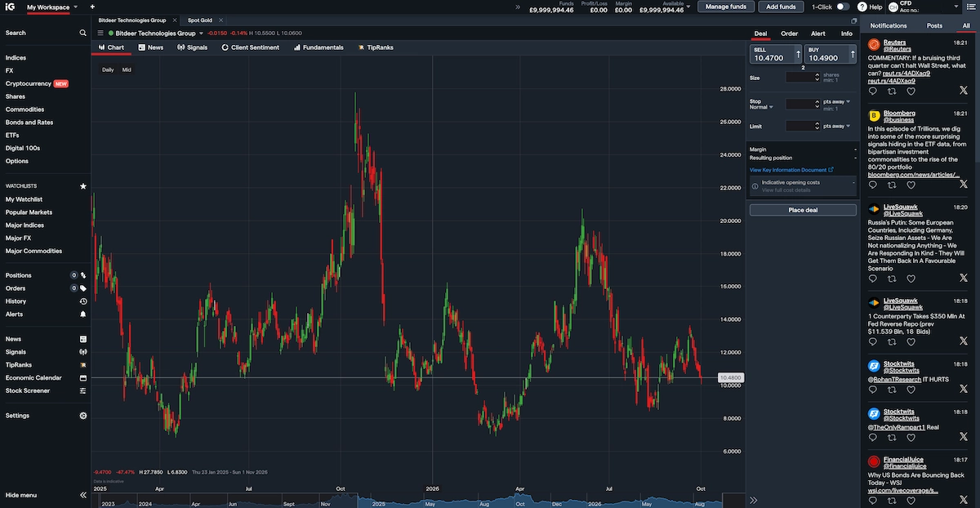Switch to the Order tab
The image size is (980, 508).
(789, 33)
